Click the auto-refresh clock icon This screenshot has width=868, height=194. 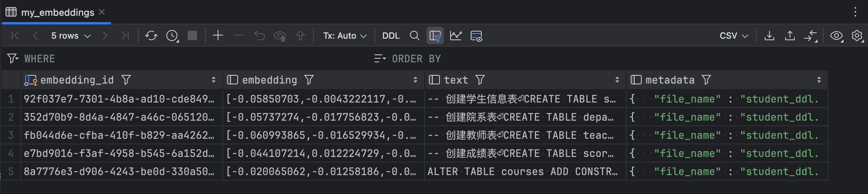172,36
